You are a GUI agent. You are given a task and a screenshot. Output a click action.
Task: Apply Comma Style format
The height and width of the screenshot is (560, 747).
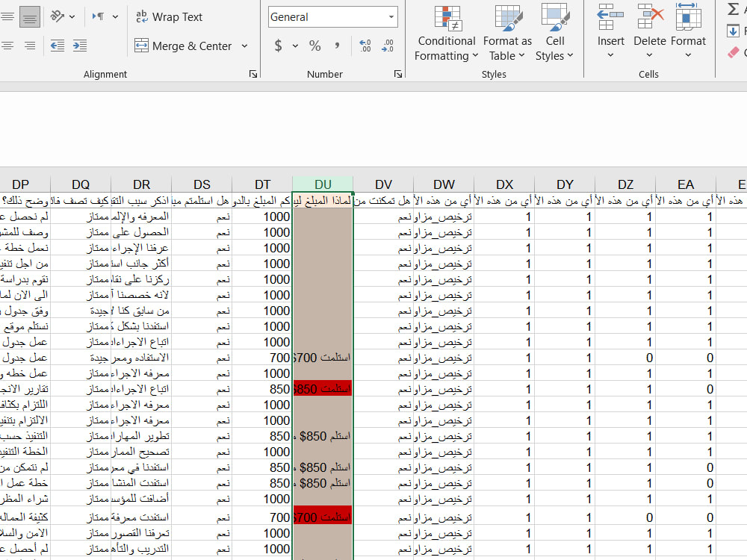(x=338, y=46)
